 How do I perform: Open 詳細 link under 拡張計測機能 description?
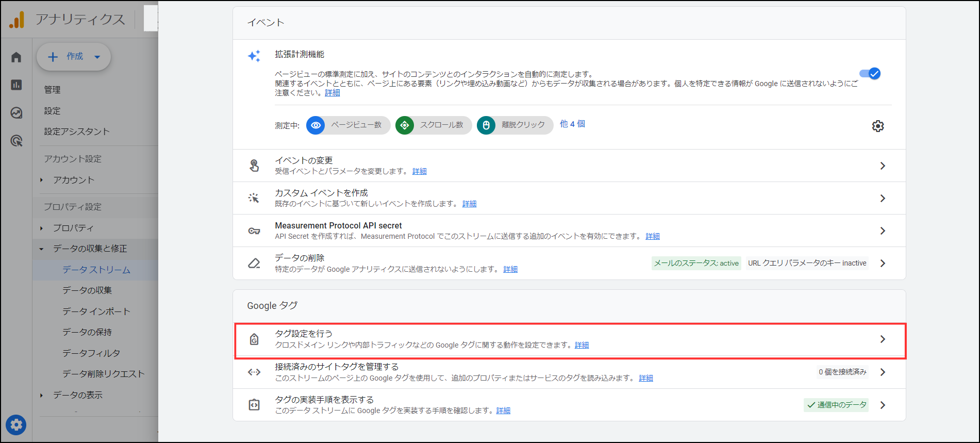tap(333, 93)
